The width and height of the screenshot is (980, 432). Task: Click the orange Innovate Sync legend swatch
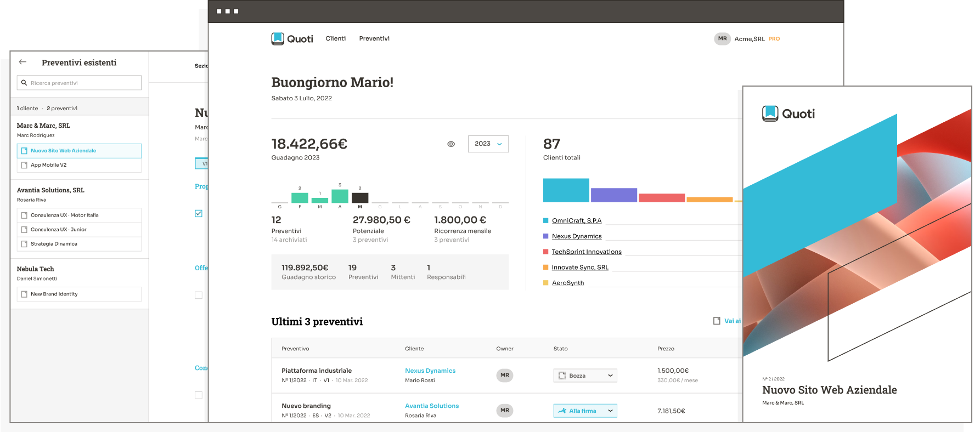546,267
